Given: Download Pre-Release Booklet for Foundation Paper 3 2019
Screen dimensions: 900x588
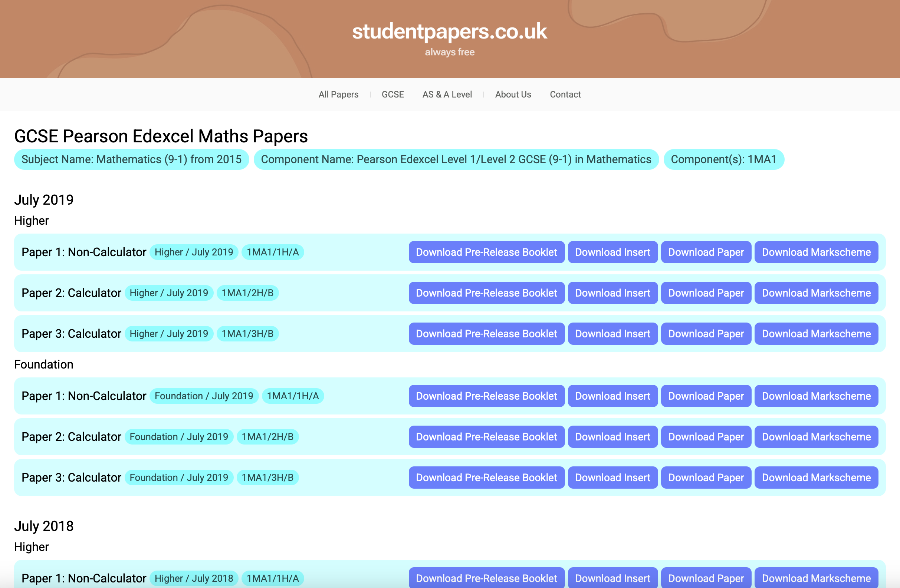Looking at the screenshot, I should point(486,478).
